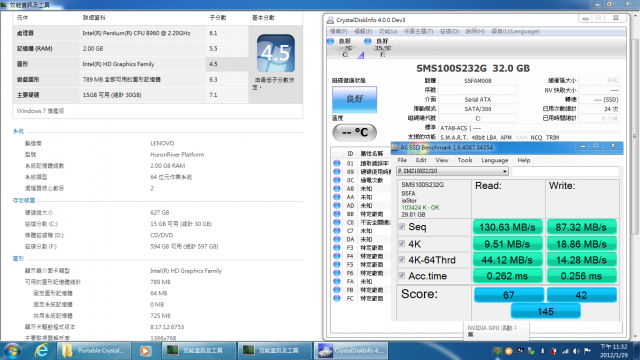
Task: Click the Serial ATA interface field
Action: click(x=478, y=99)
